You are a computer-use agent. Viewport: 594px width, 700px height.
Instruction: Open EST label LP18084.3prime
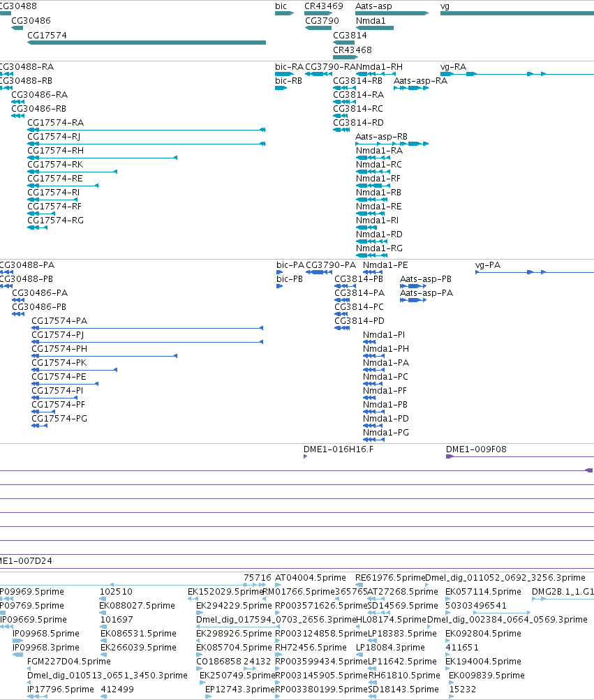[x=390, y=648]
